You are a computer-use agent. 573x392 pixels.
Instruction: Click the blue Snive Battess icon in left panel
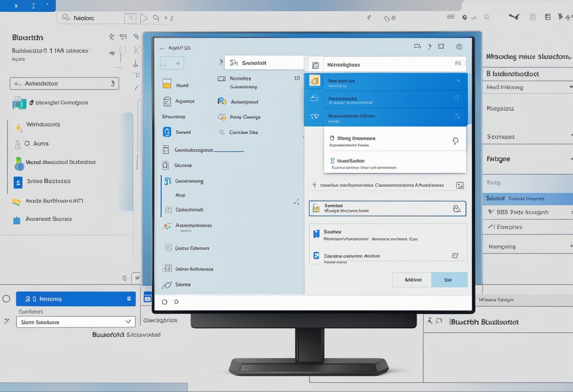click(17, 181)
